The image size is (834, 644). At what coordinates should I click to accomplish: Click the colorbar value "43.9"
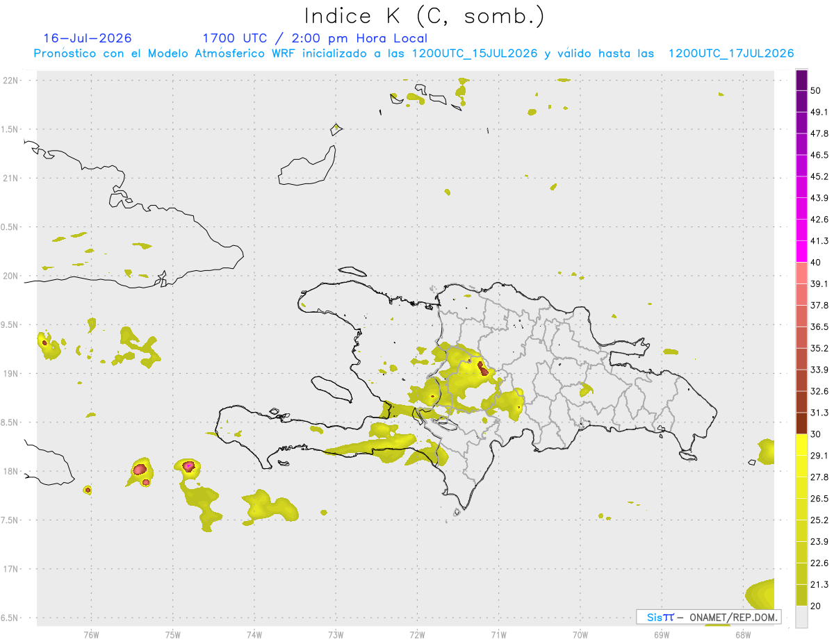pos(819,198)
